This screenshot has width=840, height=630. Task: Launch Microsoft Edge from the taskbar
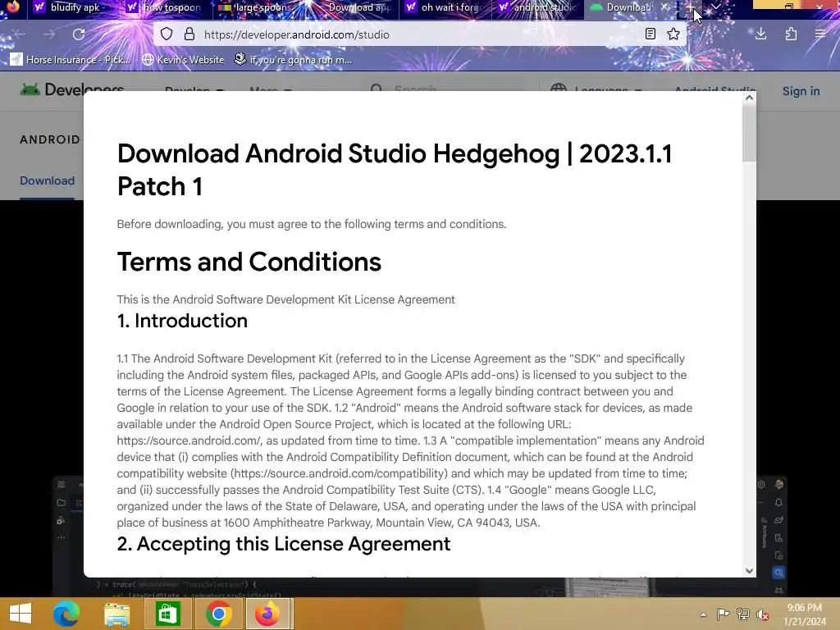66,614
